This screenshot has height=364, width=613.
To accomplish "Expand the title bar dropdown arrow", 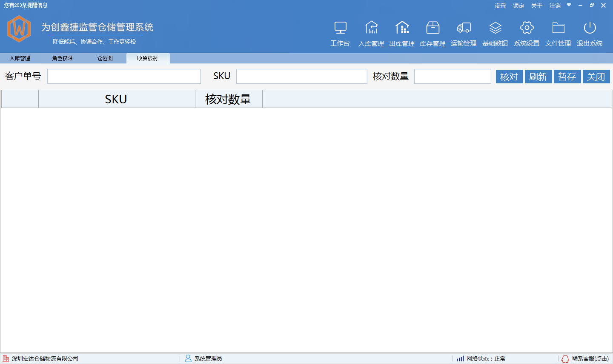I will click(x=569, y=5).
